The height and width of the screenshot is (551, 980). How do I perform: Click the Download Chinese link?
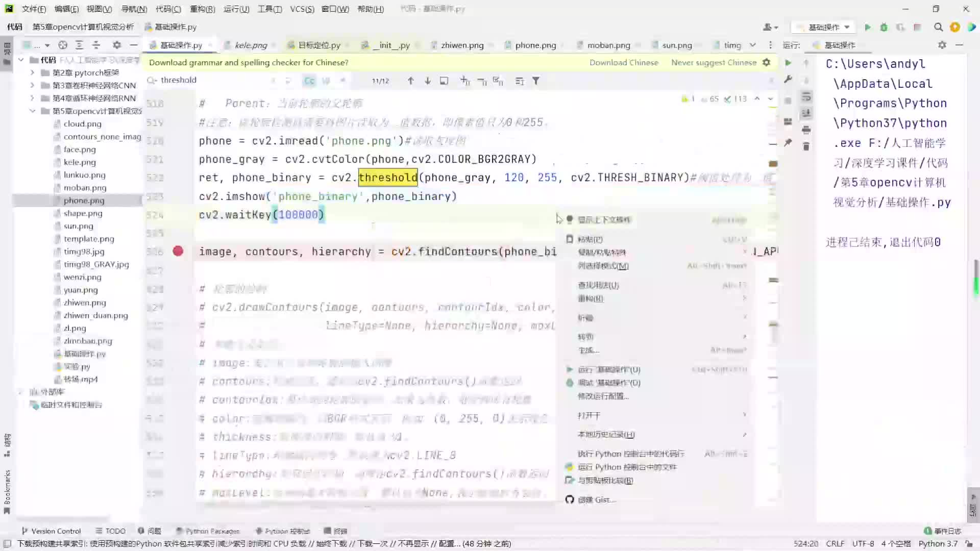(x=624, y=62)
